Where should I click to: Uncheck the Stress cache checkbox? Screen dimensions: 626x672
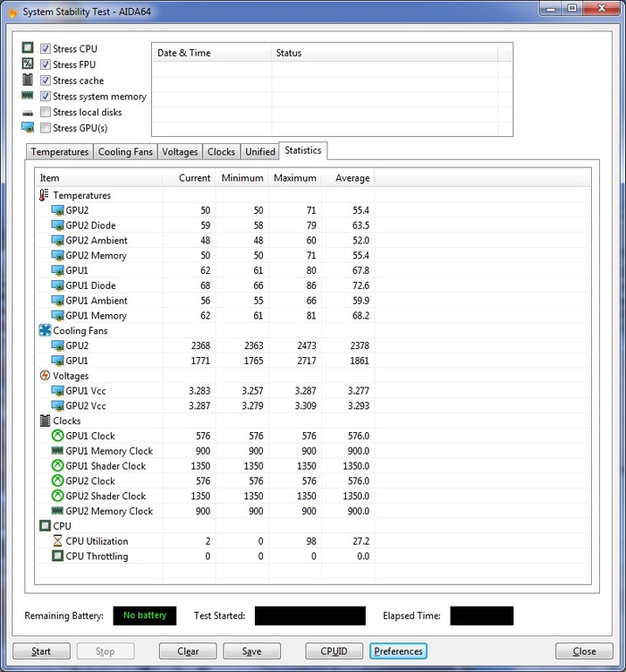coord(45,81)
